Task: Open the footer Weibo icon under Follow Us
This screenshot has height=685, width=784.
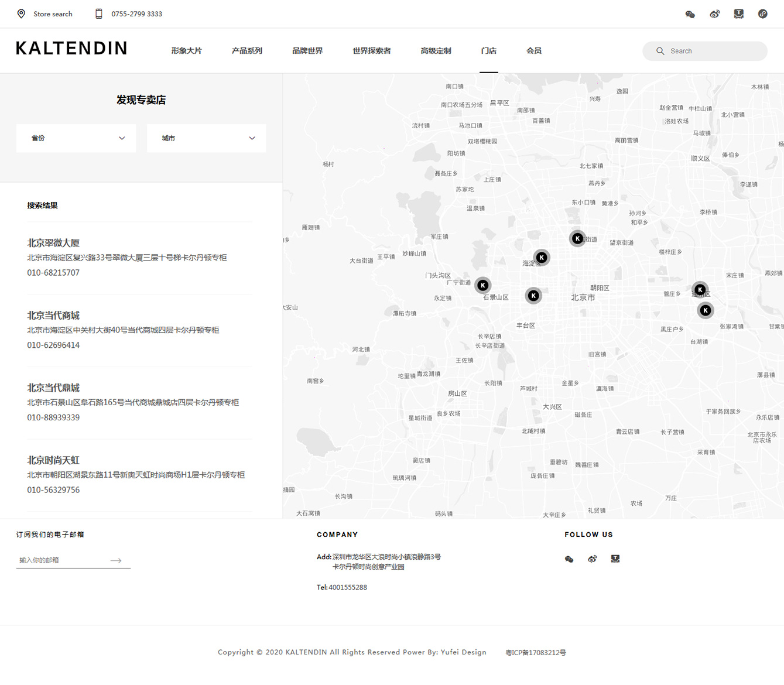Action: click(x=592, y=559)
